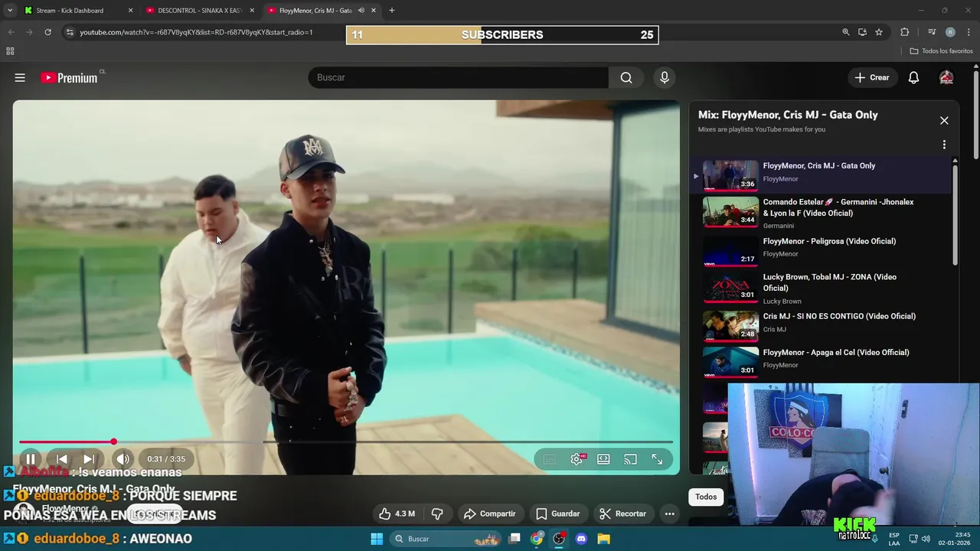Pause the video playback
Image resolution: width=980 pixels, height=551 pixels.
click(31, 459)
